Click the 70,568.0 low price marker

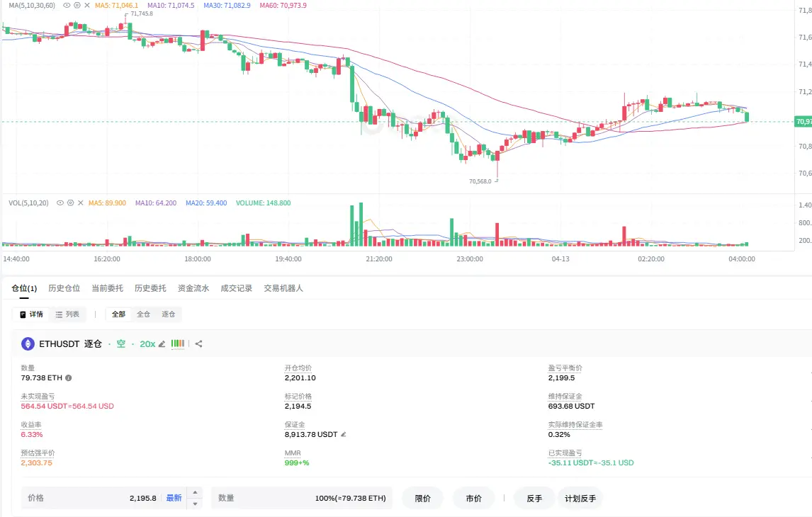click(x=480, y=181)
